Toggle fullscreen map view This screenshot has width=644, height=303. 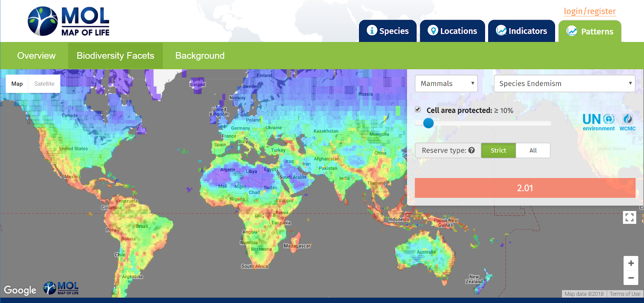(630, 217)
